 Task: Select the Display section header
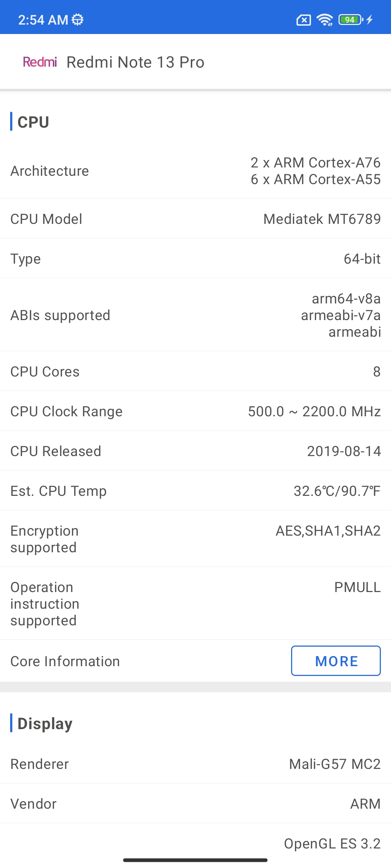[x=45, y=723]
